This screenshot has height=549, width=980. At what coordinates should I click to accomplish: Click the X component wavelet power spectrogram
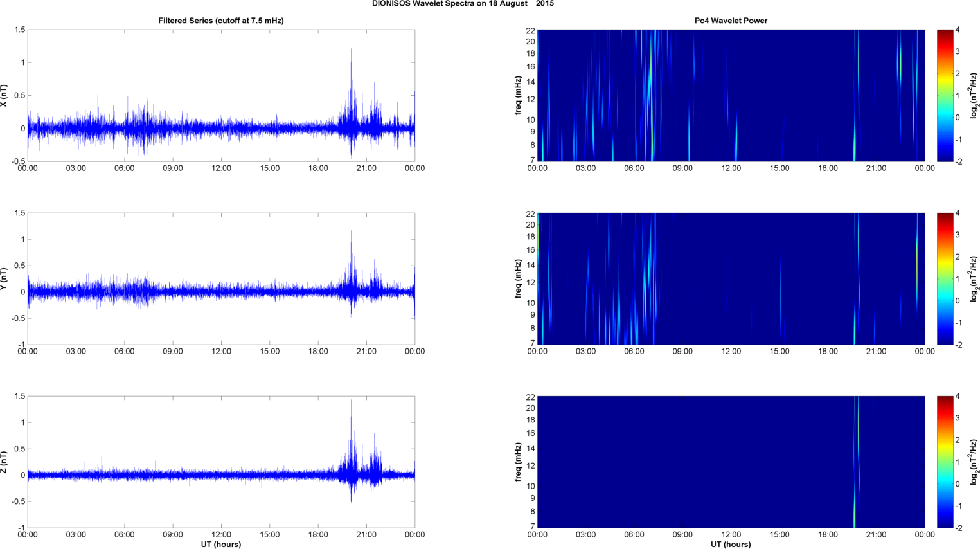tap(731, 95)
